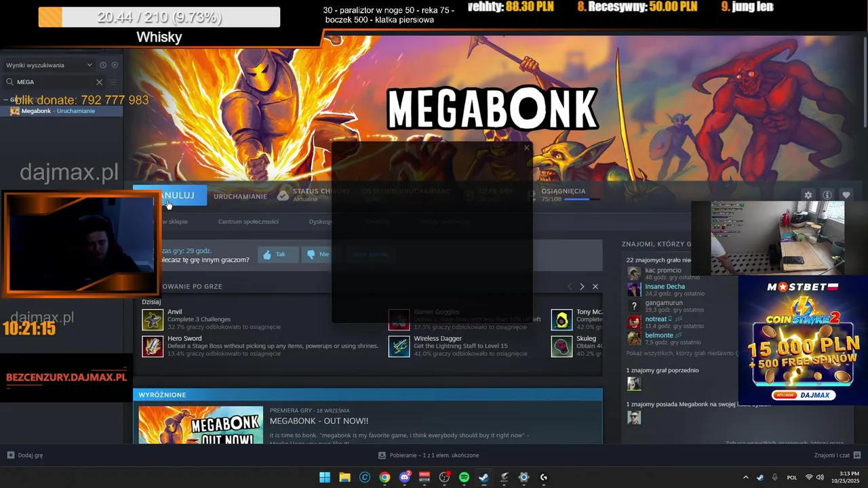The width and height of the screenshot is (868, 488).
Task: Open MEGABONK - OUT NOW!! news headline
Action: [x=319, y=421]
